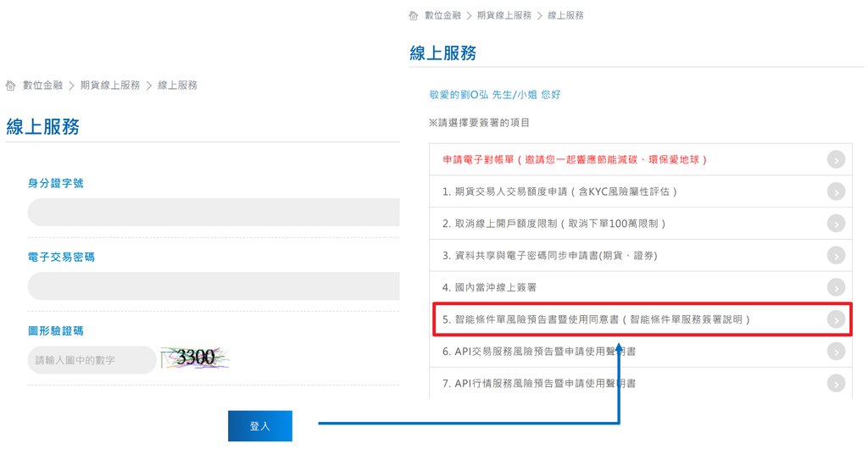This screenshot has height=449, width=868.
Task: Click the 圖形驗證碼 label
Action: pos(55,330)
